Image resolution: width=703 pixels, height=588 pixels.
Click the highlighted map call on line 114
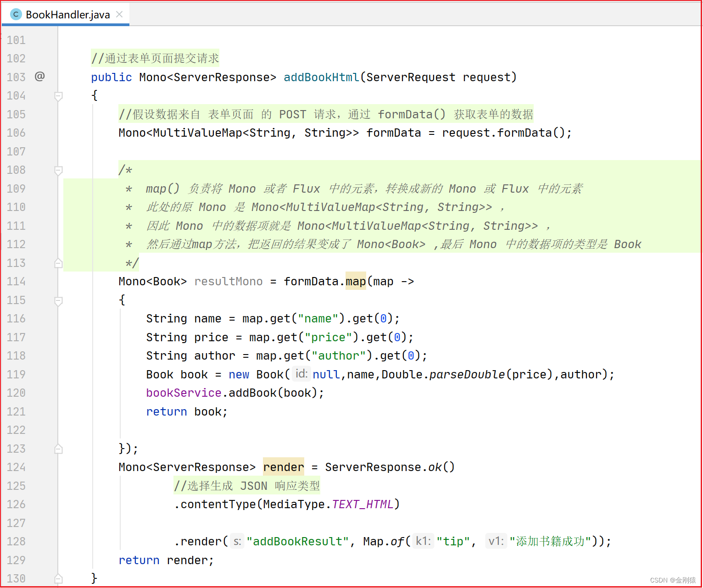click(x=356, y=281)
